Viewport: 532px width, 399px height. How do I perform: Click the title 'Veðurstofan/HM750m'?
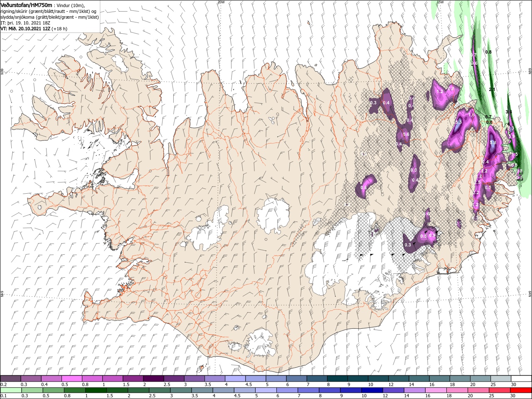click(x=26, y=5)
